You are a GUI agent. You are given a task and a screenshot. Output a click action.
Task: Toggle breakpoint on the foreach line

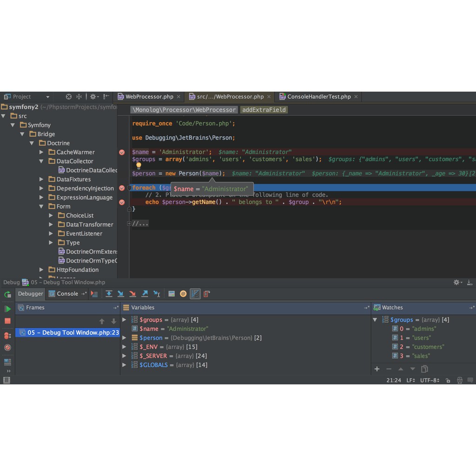click(122, 188)
